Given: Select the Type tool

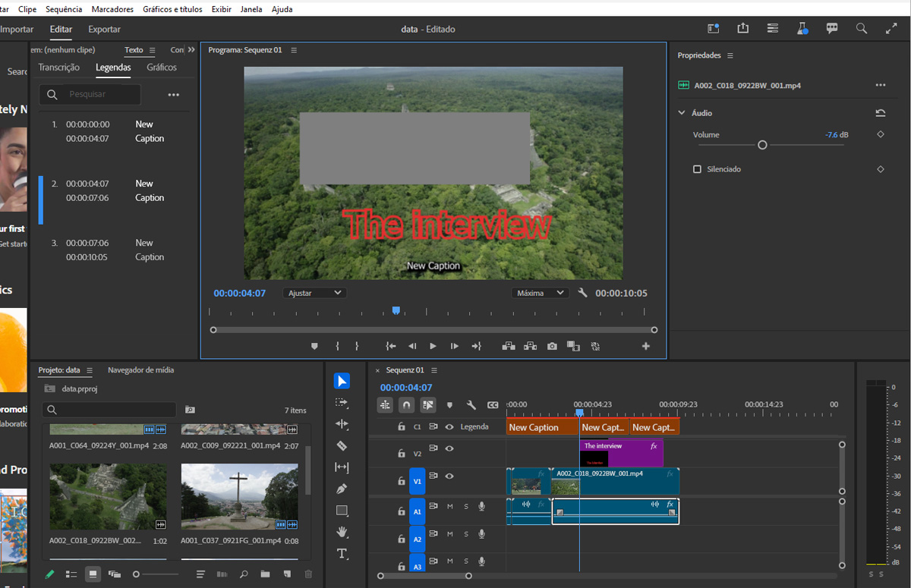Looking at the screenshot, I should [x=342, y=554].
